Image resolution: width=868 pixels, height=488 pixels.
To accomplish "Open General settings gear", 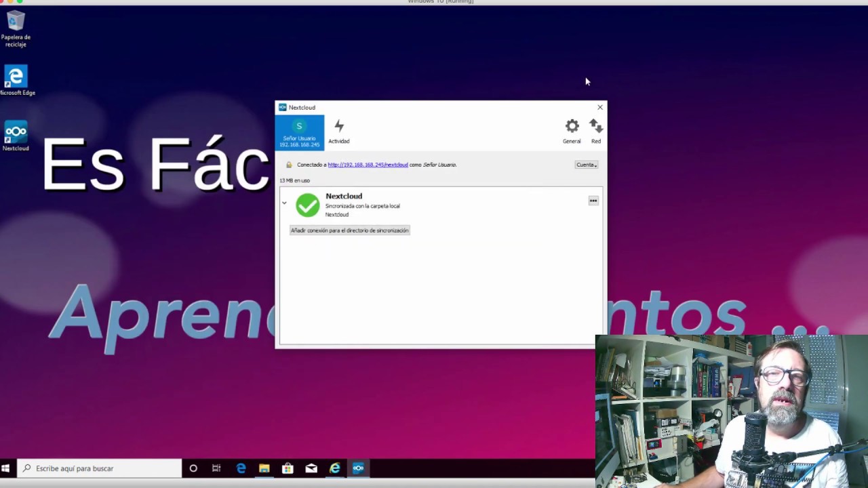I will point(572,132).
